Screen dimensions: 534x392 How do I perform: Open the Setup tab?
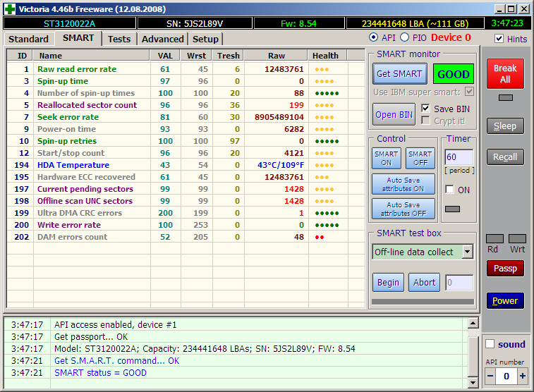tap(205, 39)
